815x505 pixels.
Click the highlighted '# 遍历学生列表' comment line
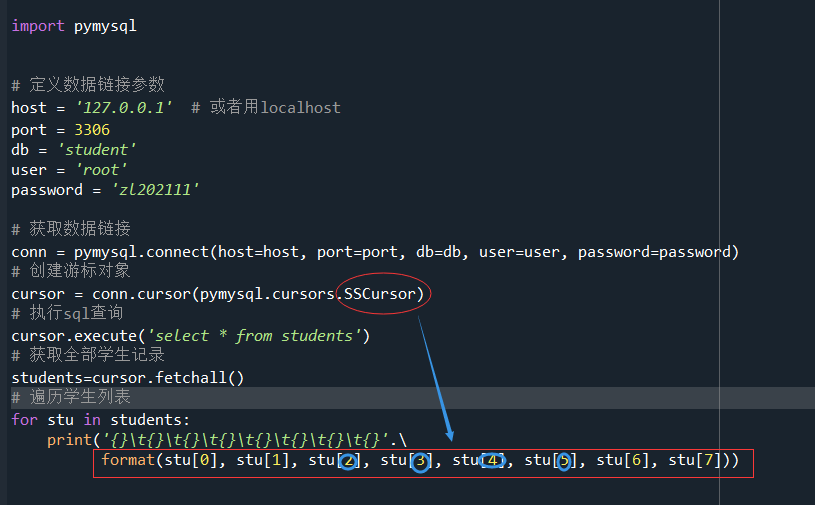[71, 397]
